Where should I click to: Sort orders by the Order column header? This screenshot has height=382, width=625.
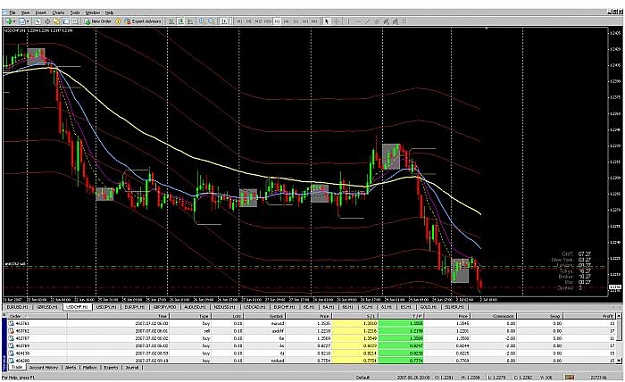tap(37, 316)
